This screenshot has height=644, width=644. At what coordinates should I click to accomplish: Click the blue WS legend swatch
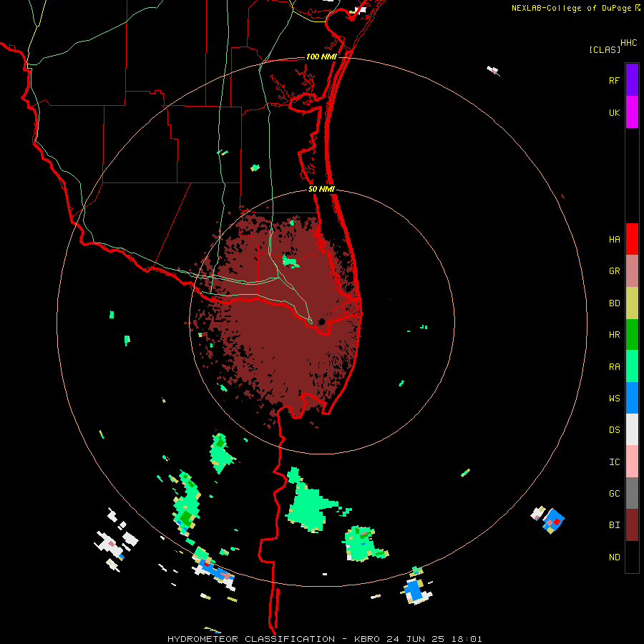coord(632,398)
